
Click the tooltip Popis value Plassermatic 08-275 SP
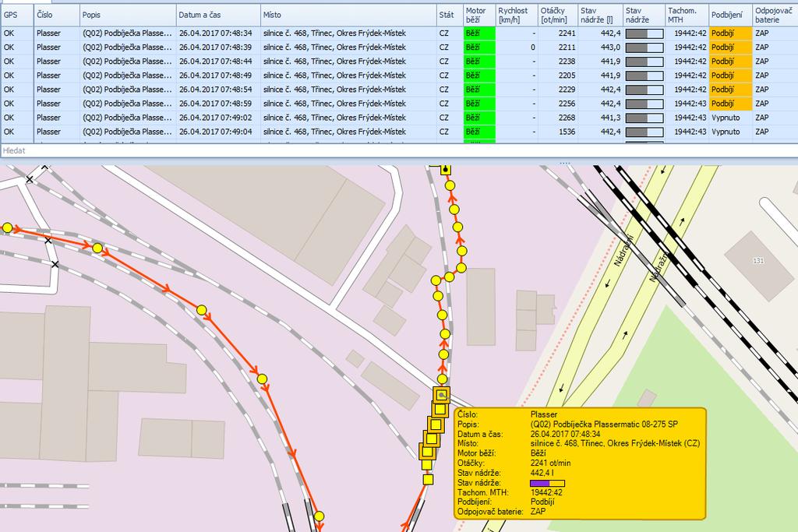pyautogui.click(x=604, y=425)
